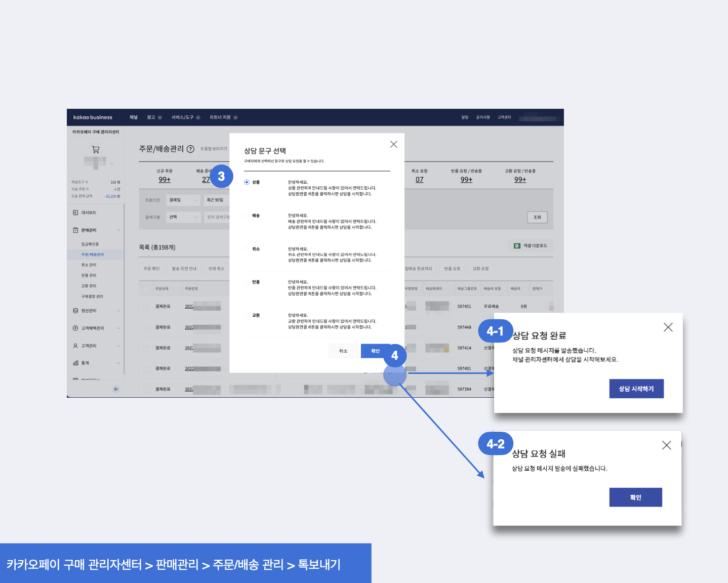This screenshot has width=728, height=583.
Task: Click the 엑셀 다운로드 button
Action: click(531, 246)
